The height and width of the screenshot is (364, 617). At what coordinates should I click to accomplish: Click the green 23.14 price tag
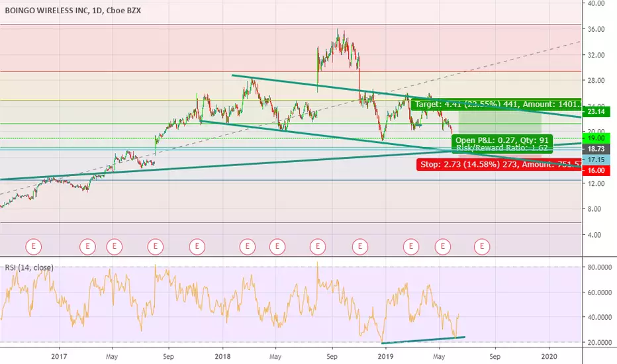596,112
